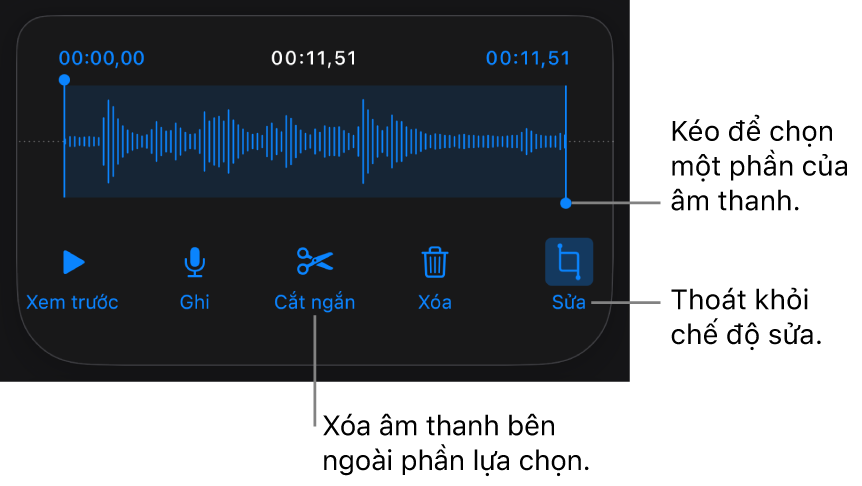
Task: Click the Xóa label
Action: tap(435, 302)
